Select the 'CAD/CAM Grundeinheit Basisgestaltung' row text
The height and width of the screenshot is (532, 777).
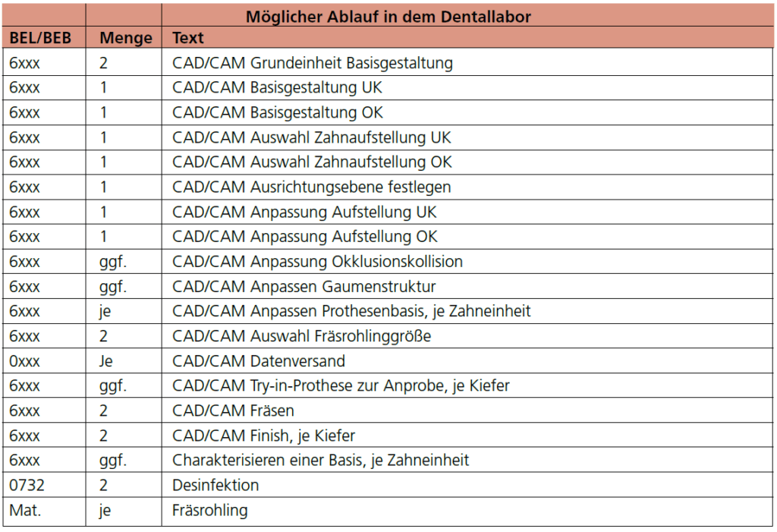[x=312, y=63]
